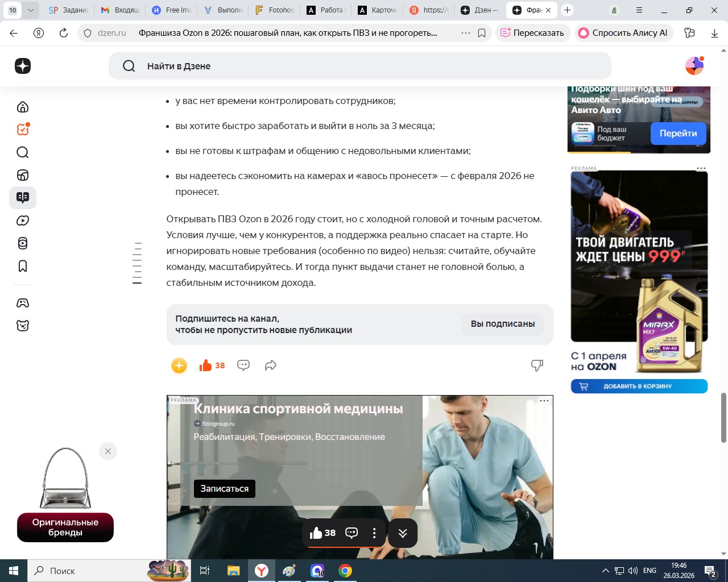Viewport: 728px width, 582px height.
Task: Open the Articles section in the sidebar
Action: point(23,198)
